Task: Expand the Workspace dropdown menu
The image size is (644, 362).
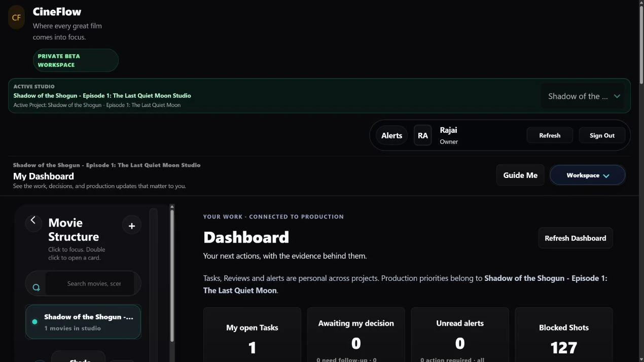Action: [588, 175]
